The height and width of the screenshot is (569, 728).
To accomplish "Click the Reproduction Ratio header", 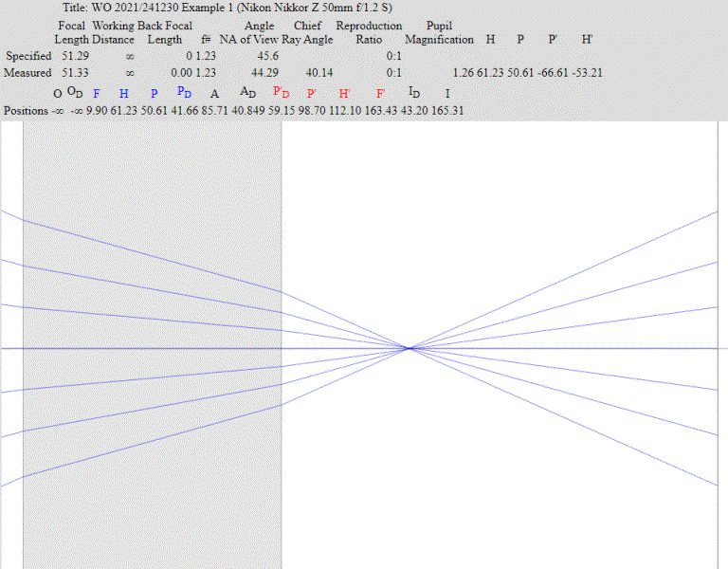I will tap(369, 32).
